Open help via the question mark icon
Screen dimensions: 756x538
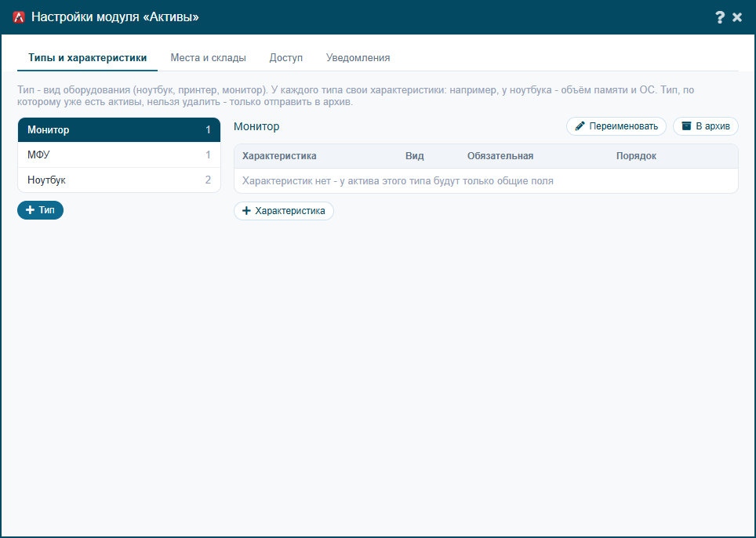point(720,17)
